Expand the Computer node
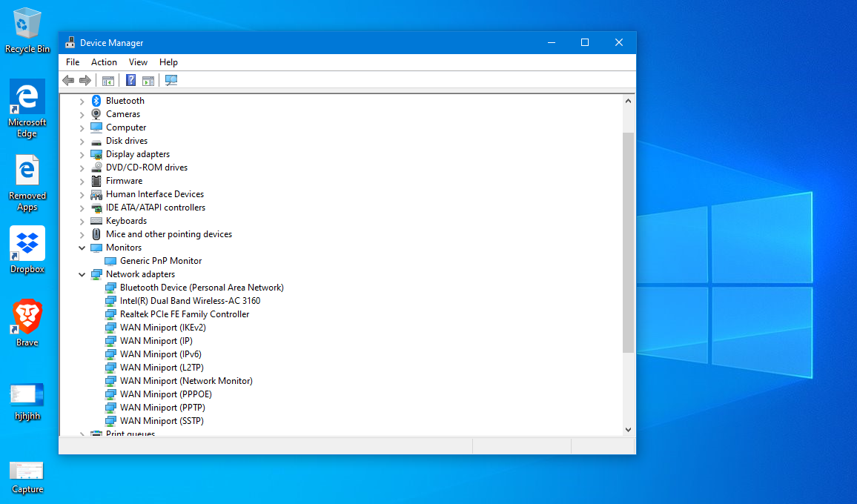Image resolution: width=857 pixels, height=504 pixels. [x=82, y=128]
